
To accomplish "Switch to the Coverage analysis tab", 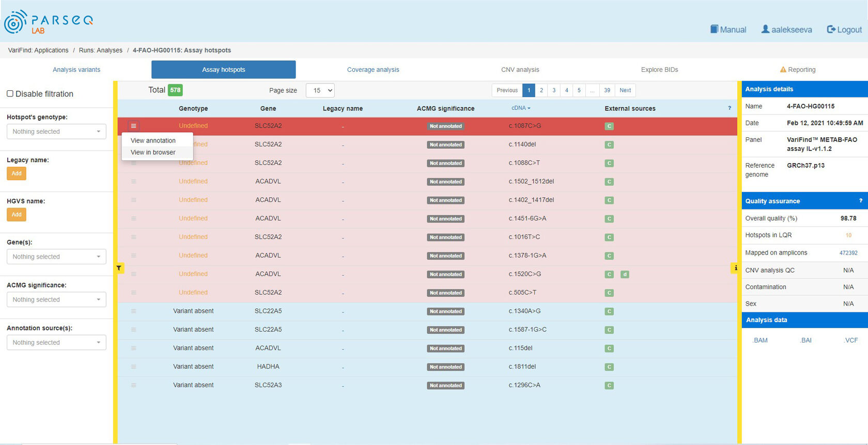I will (373, 70).
